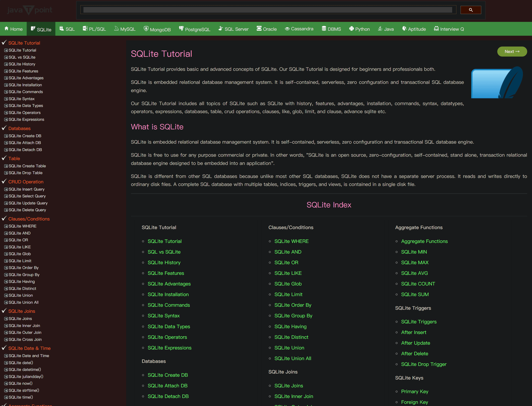
Task: Click the Home house icon
Action: [7, 28]
